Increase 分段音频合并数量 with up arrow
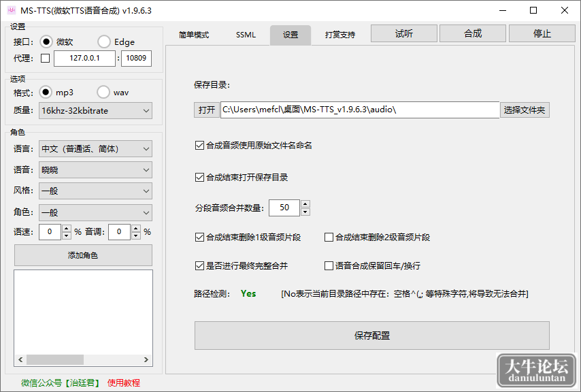This screenshot has height=392, width=581. (x=305, y=204)
